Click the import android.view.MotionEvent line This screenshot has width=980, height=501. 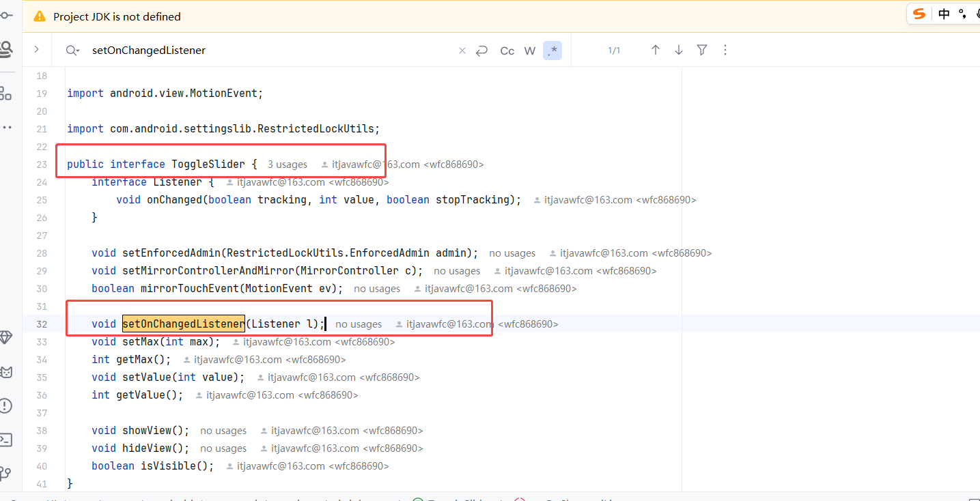(165, 93)
